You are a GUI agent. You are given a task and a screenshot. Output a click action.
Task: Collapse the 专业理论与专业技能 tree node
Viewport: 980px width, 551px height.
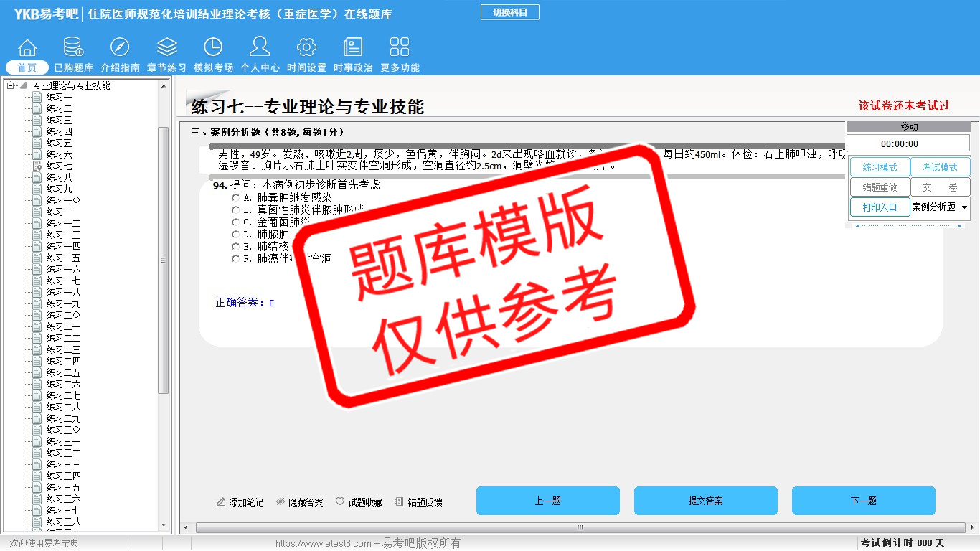point(11,86)
